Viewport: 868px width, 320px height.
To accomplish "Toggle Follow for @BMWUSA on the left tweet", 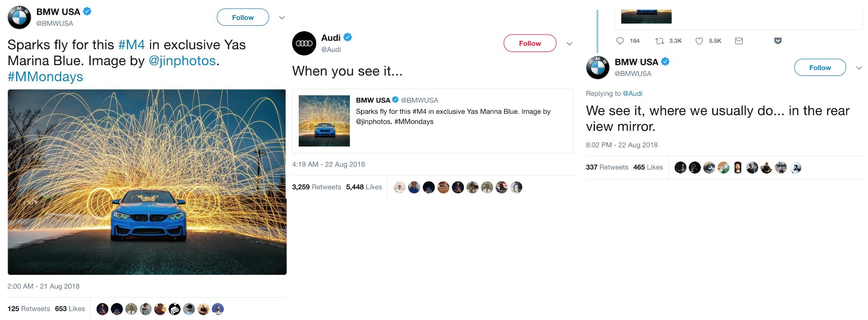I will point(242,17).
